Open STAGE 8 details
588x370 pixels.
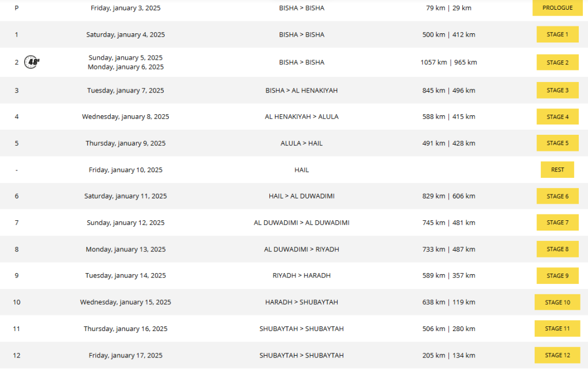click(x=557, y=249)
